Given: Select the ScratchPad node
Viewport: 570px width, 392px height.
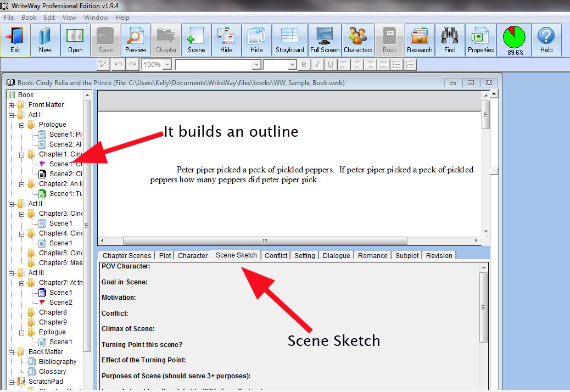Looking at the screenshot, I should 46,381.
